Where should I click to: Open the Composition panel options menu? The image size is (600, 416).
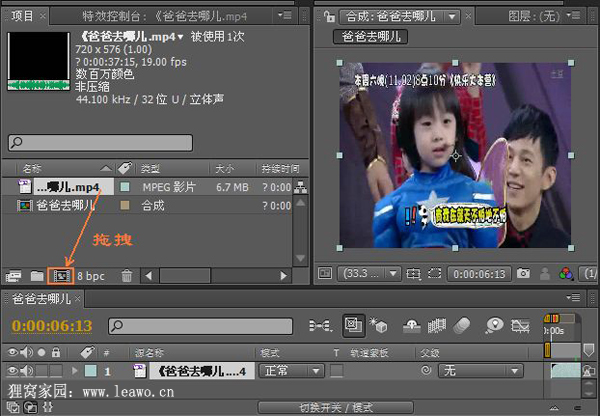coord(573,15)
